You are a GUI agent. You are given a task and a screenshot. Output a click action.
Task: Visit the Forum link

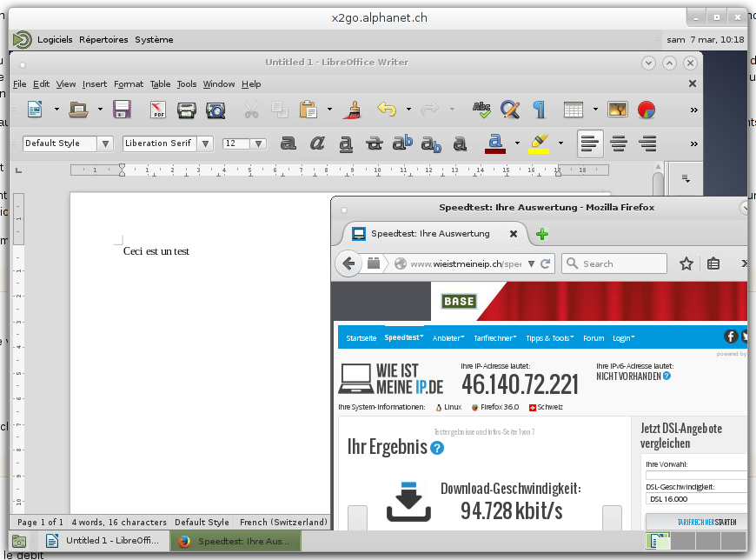click(x=594, y=338)
